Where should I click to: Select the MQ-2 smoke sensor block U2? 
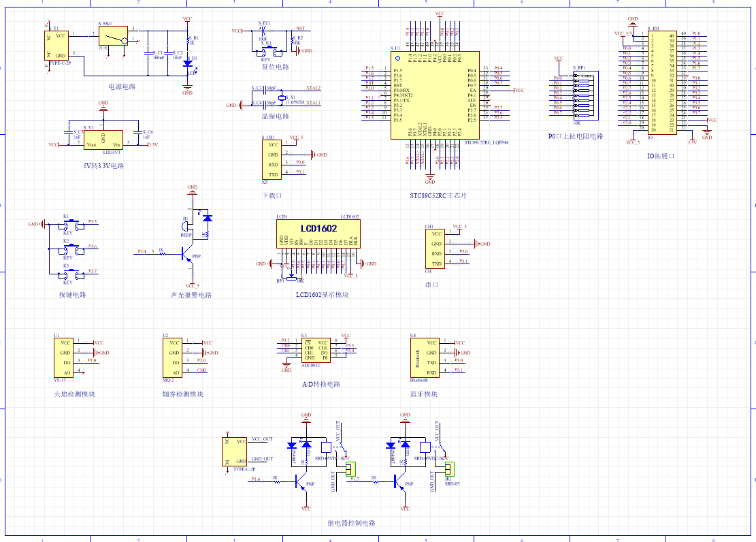pyautogui.click(x=173, y=357)
